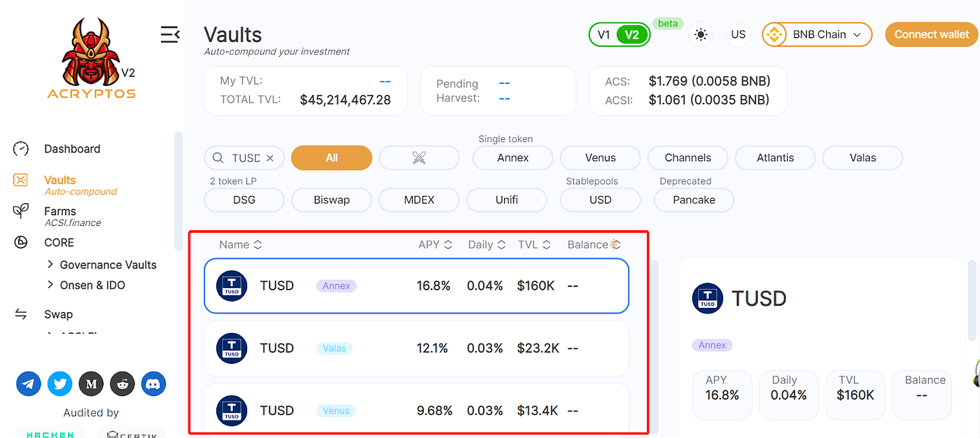The width and height of the screenshot is (980, 438).
Task: Select the crossed swords filter
Action: 419,158
